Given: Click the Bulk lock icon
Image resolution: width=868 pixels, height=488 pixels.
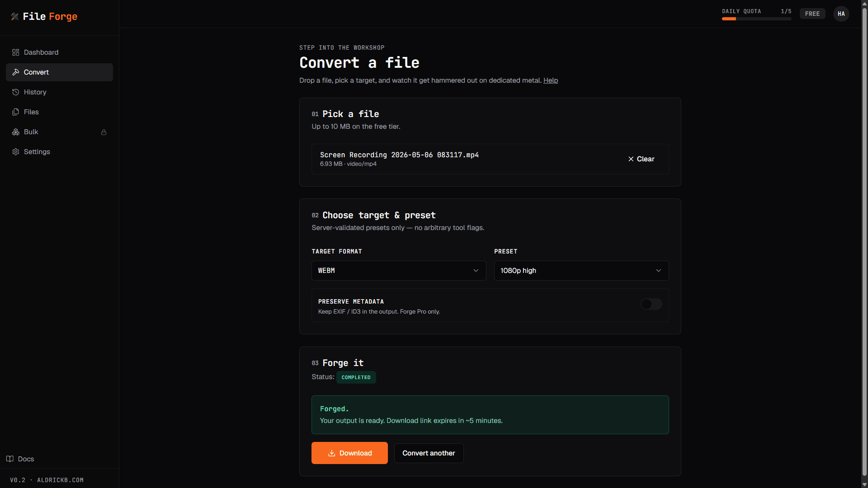Looking at the screenshot, I should 104,132.
